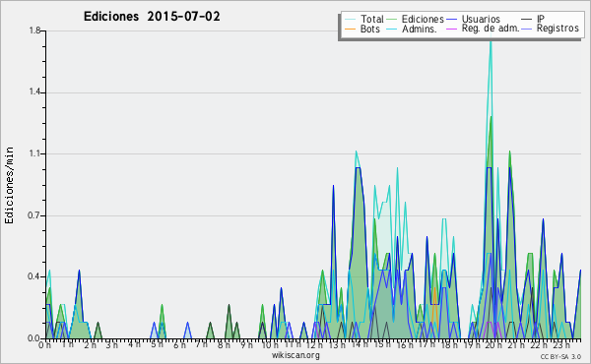Select the 'Bots' legend label
The height and width of the screenshot is (364, 591).
click(x=369, y=29)
